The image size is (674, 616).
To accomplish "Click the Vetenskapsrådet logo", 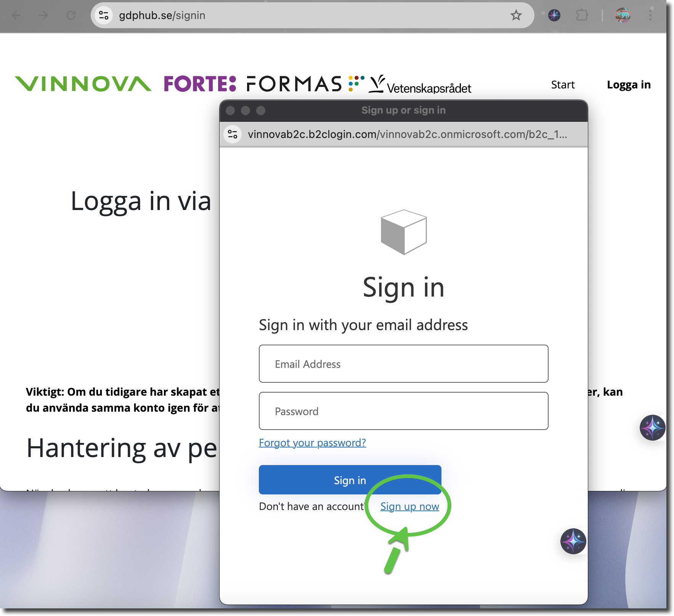I will coord(420,85).
